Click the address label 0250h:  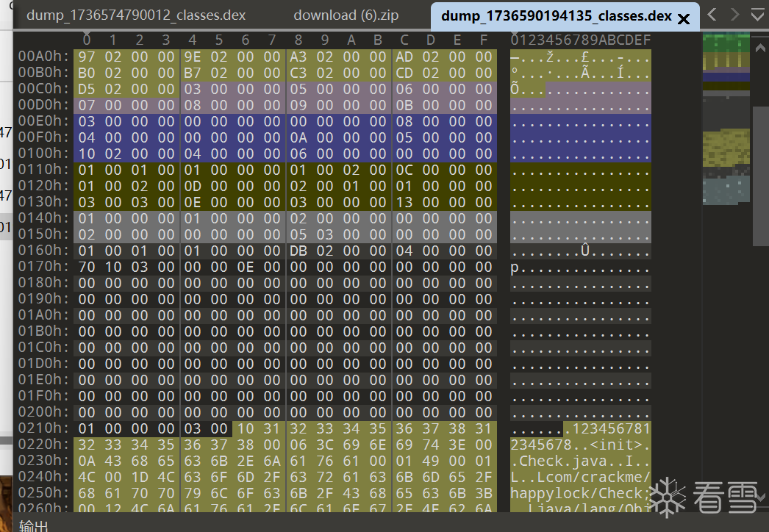[43, 493]
